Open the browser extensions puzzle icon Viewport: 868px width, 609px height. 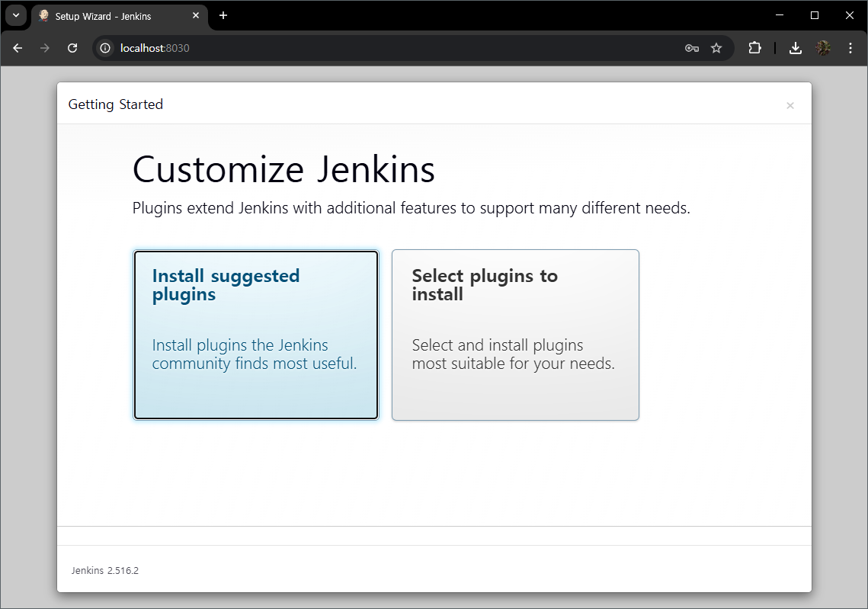click(754, 48)
